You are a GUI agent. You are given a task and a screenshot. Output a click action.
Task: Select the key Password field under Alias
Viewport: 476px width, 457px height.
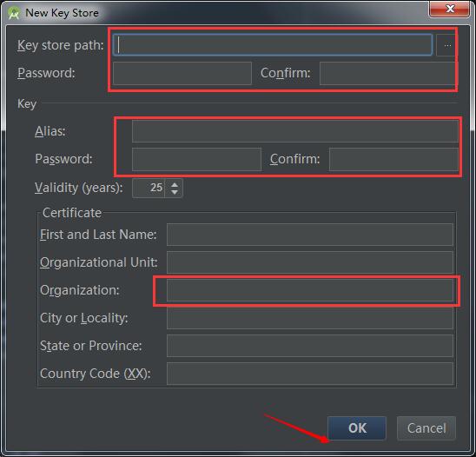tap(196, 159)
